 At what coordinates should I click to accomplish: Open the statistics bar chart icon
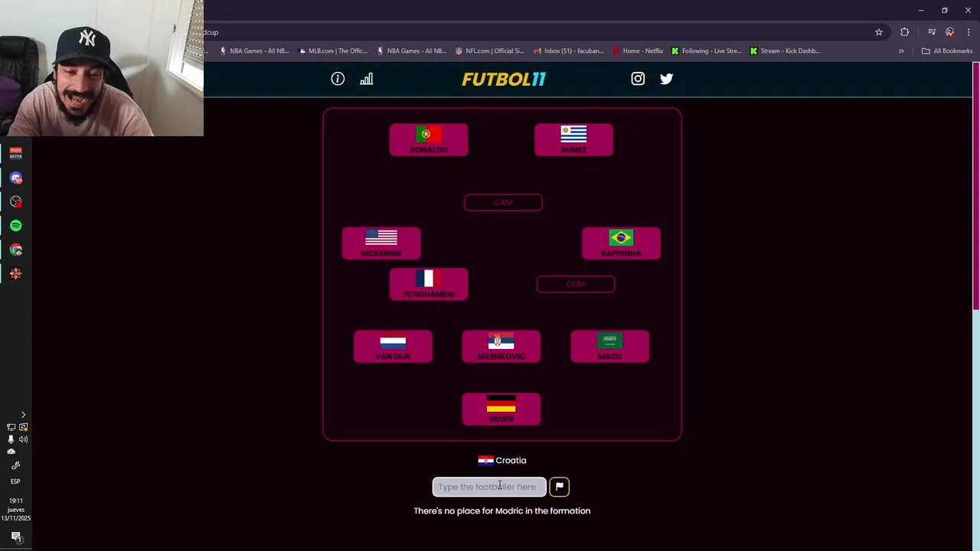[x=367, y=79]
